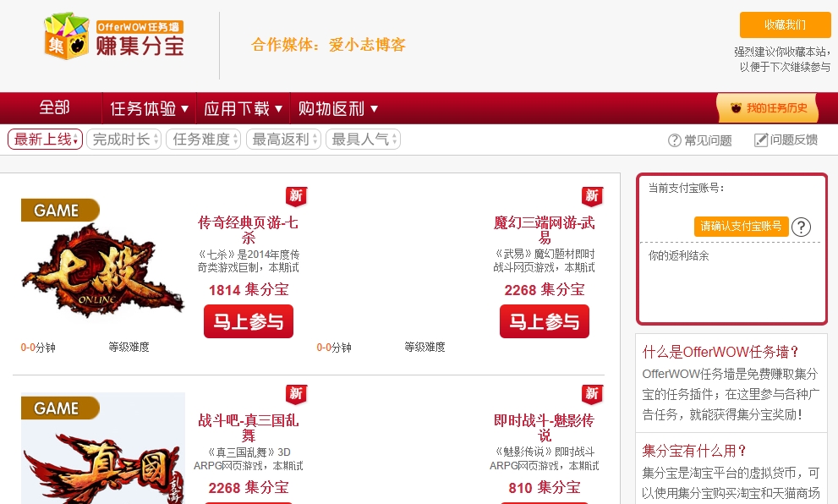The width and height of the screenshot is (838, 504).
Task: Click 请确认支付宝账号 button
Action: click(741, 226)
